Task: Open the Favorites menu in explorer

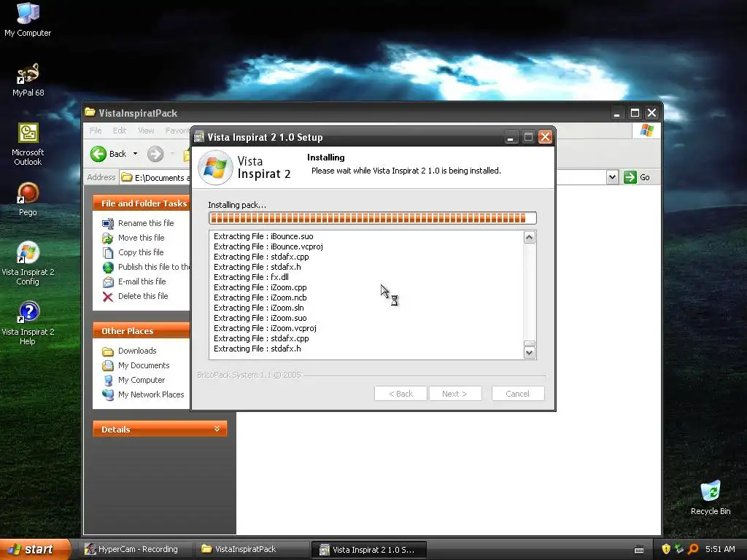Action: coord(177,131)
